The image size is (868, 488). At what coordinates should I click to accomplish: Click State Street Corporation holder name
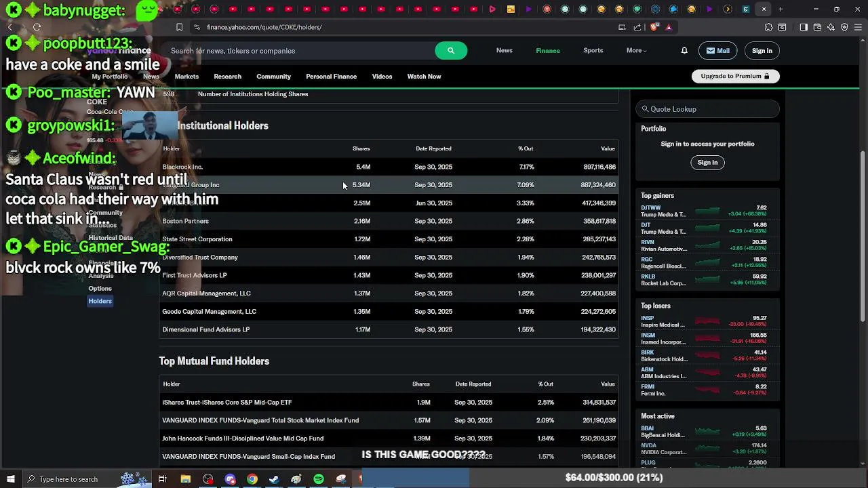[197, 239]
